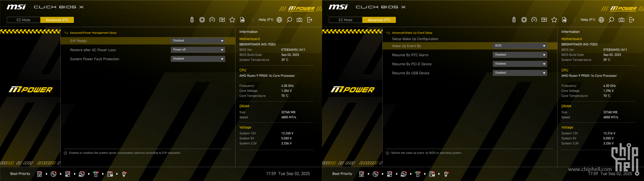Click Setup Wake Up Configuration heading
This screenshot has width=644, height=181.
(415, 39)
